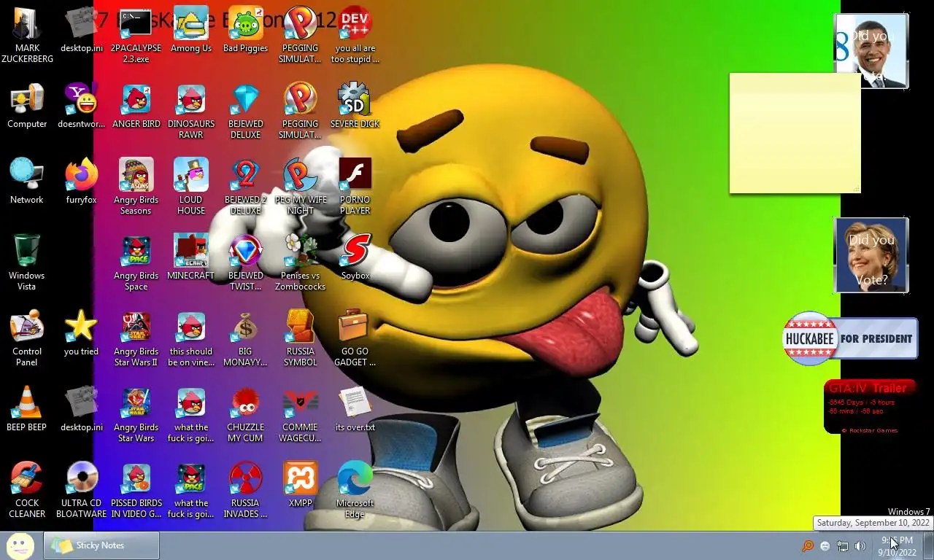Open the Among Us shortcut
Viewport: 934px width, 560px height.
pos(190,29)
